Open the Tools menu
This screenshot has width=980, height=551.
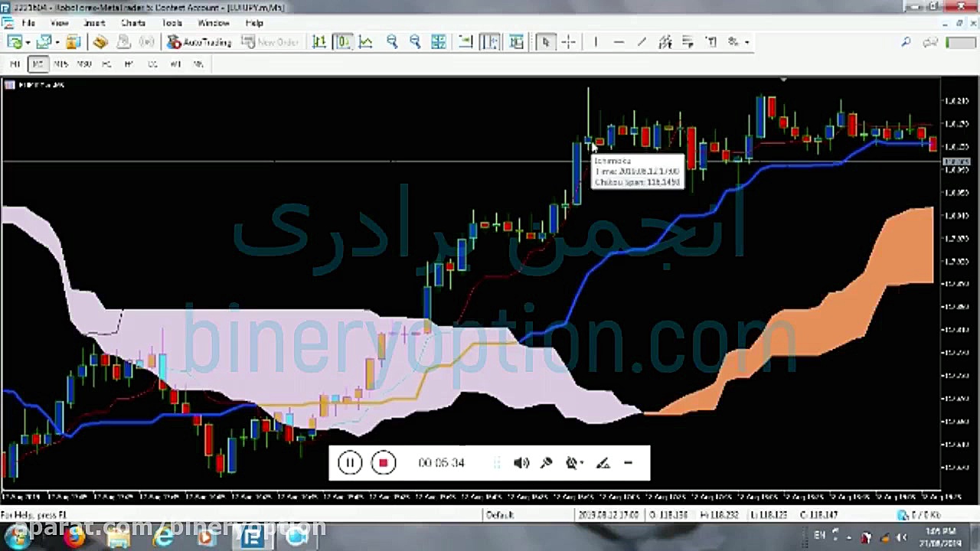171,23
